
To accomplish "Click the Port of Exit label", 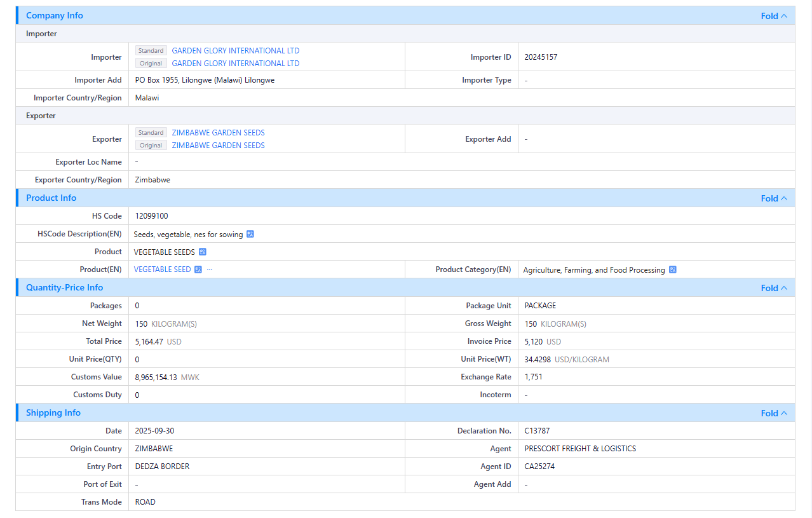I will pyautogui.click(x=103, y=484).
